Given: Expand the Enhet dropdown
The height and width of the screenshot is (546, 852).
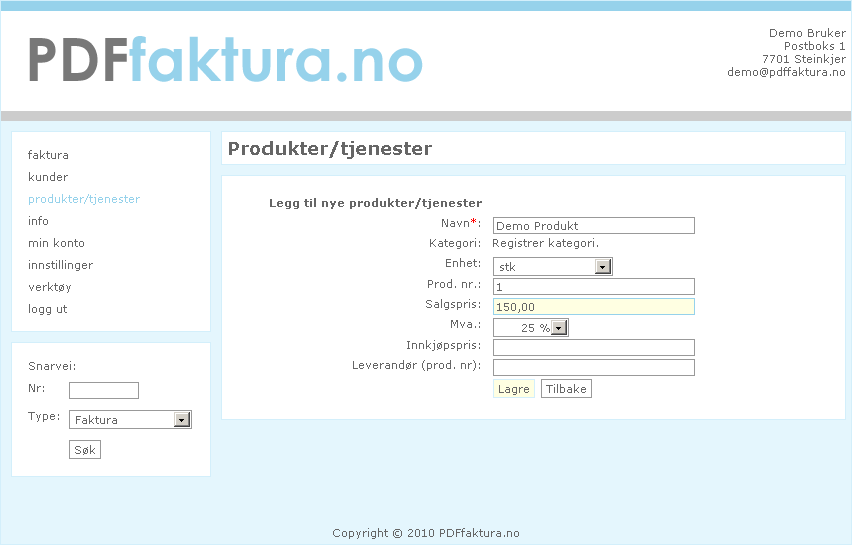Looking at the screenshot, I should (x=552, y=267).
